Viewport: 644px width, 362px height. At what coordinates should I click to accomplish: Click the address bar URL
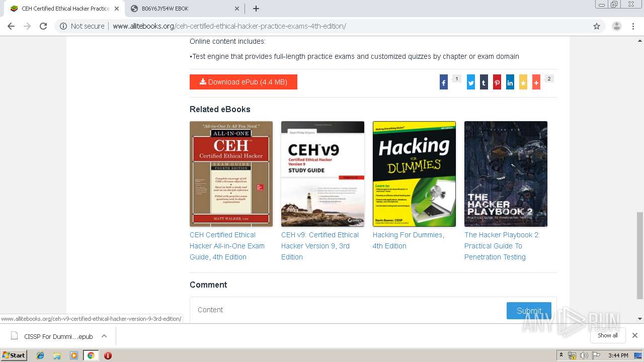[x=229, y=26]
